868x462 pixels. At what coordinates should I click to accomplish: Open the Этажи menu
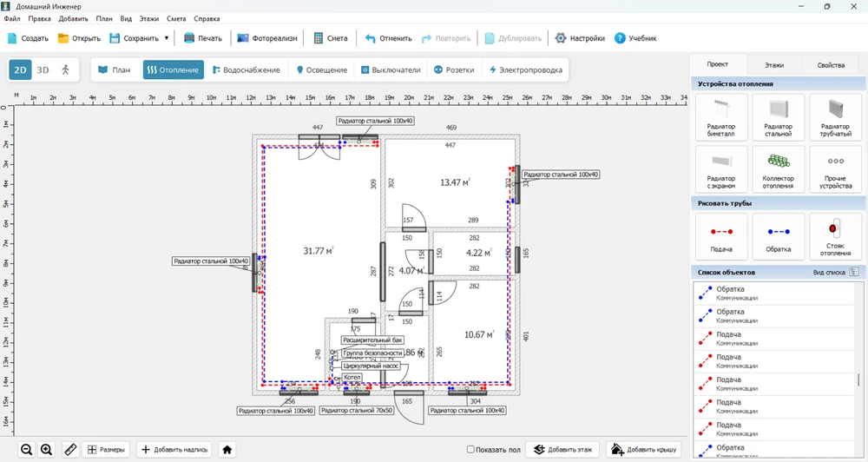point(149,18)
